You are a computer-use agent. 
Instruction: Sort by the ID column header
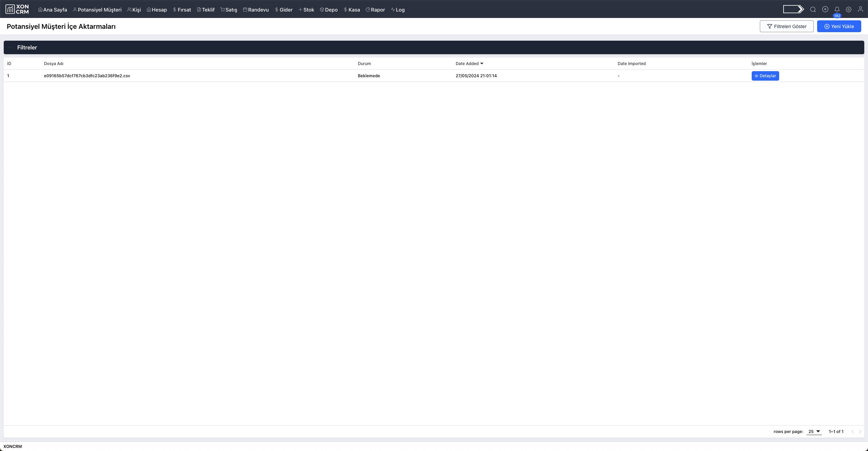point(9,64)
